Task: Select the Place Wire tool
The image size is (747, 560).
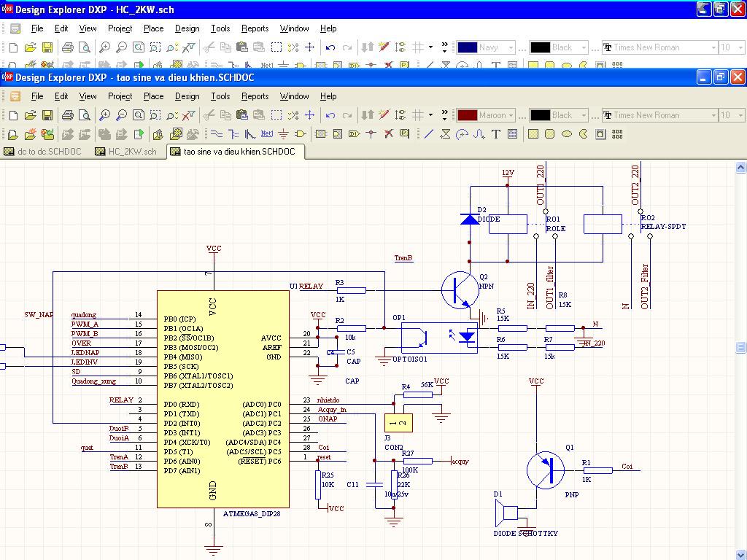Action: 216,134
